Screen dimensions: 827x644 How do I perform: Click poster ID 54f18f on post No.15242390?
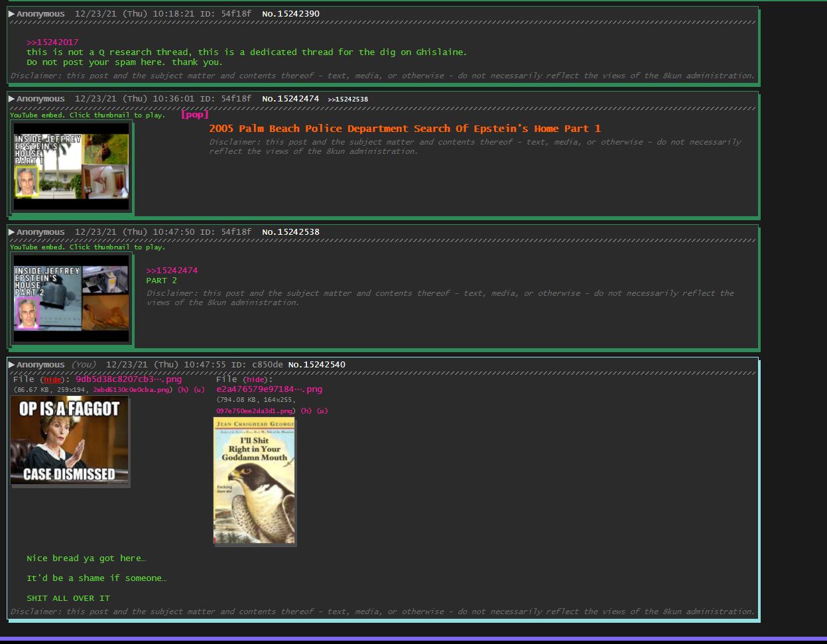pyautogui.click(x=236, y=14)
